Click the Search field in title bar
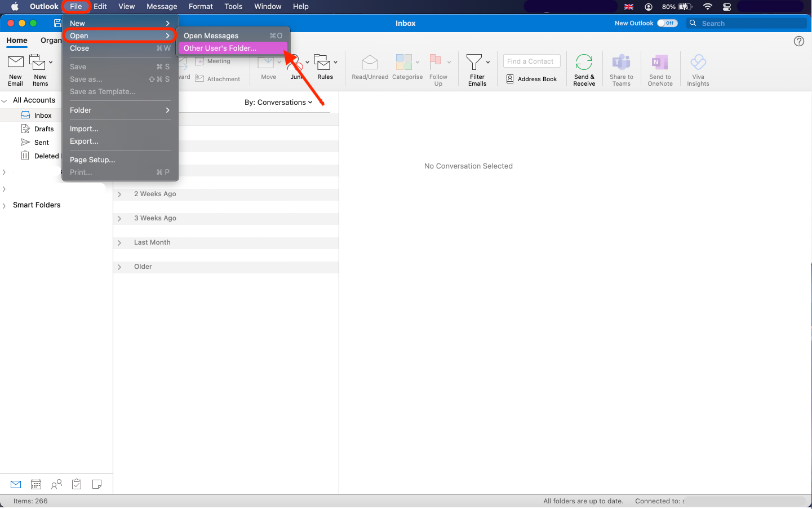Image resolution: width=812 pixels, height=509 pixels. coord(746,23)
